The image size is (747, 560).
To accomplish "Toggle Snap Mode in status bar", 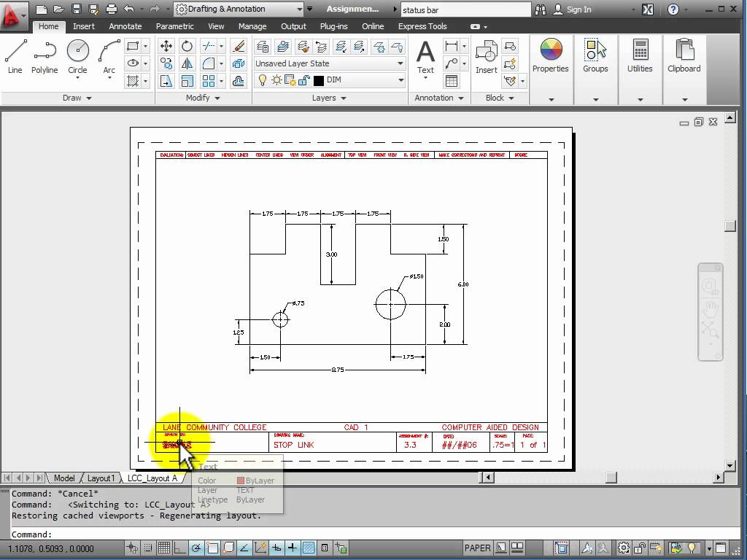I will (147, 548).
